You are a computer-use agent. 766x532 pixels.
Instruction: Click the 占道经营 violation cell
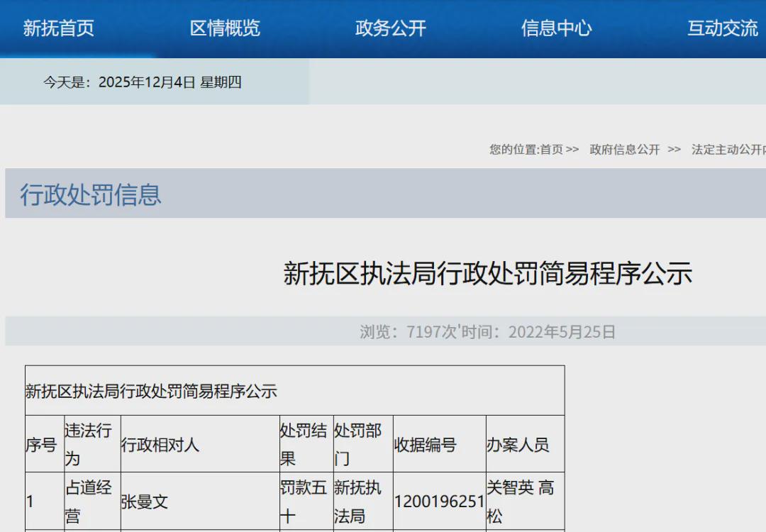pos(89,502)
